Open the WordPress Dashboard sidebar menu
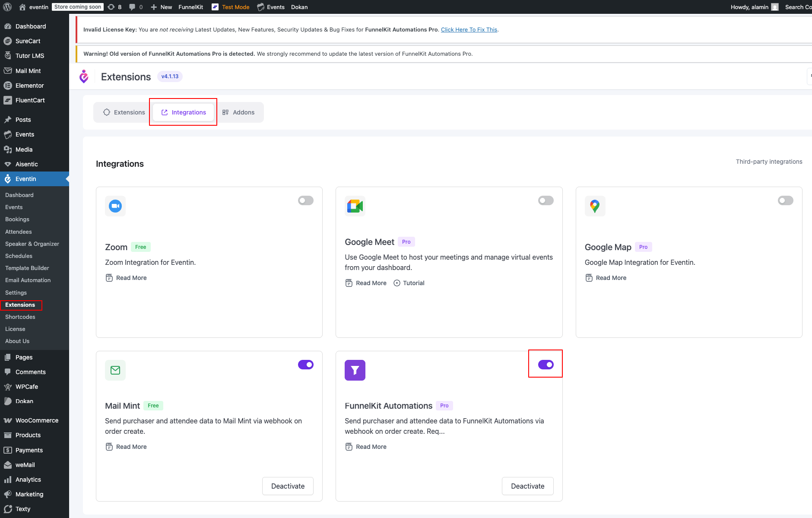 (35, 26)
